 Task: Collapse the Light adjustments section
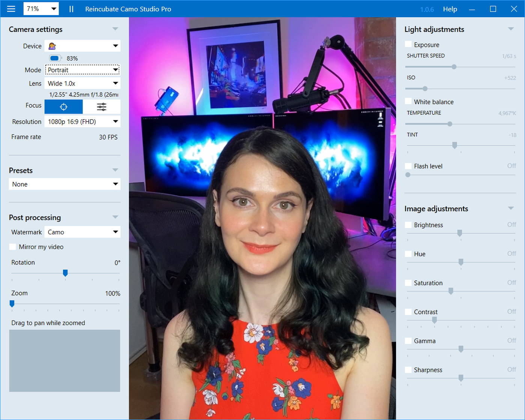tap(511, 29)
